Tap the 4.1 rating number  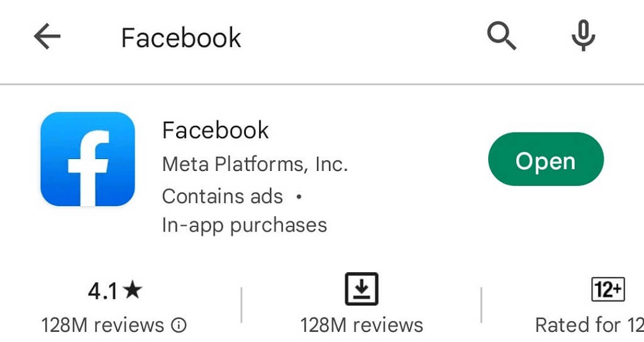pyautogui.click(x=104, y=291)
